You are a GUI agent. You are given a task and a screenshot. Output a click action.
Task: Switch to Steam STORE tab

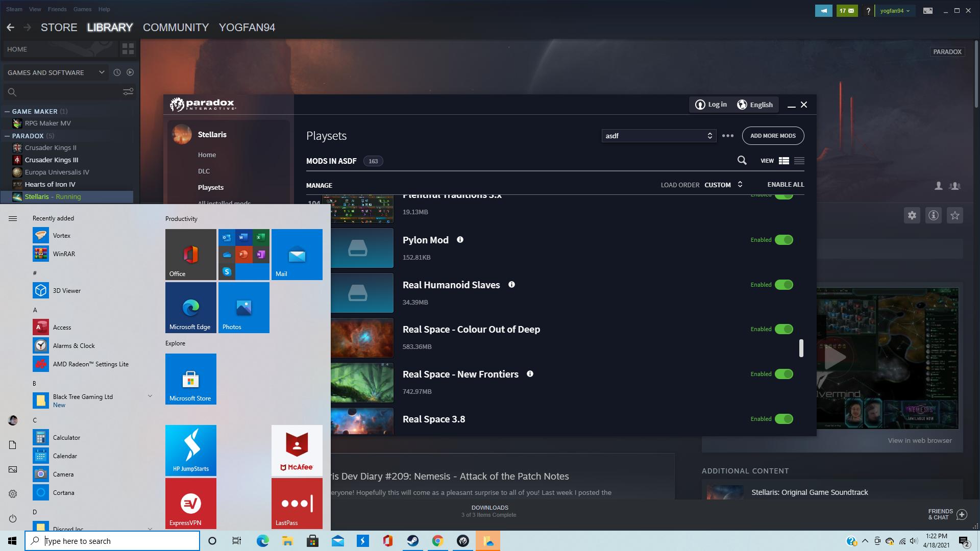(x=59, y=28)
